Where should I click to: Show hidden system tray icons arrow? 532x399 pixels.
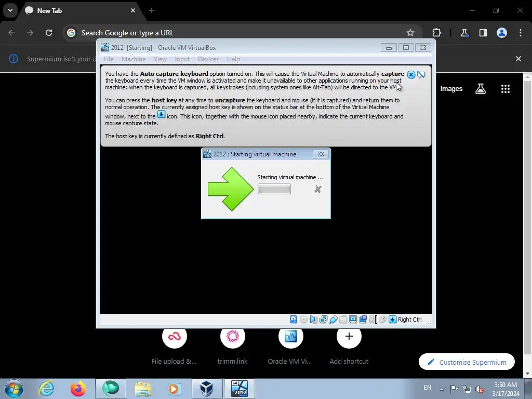point(442,389)
